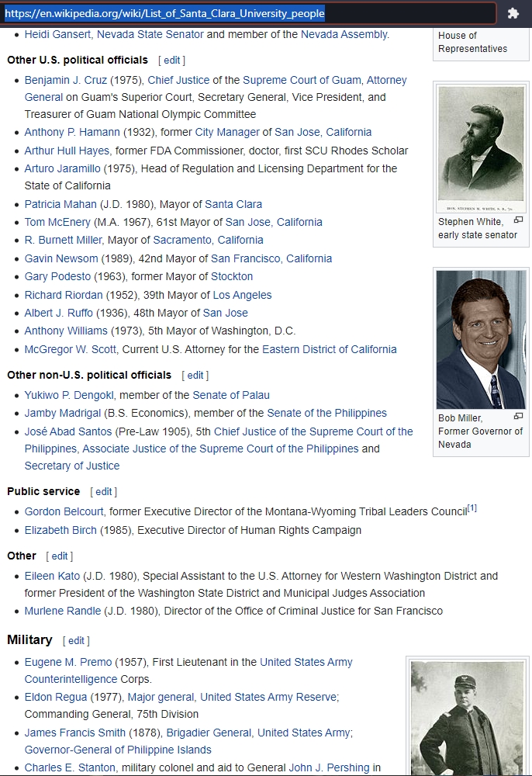
Task: Click the Wikipedia URL address bar
Action: 249,13
